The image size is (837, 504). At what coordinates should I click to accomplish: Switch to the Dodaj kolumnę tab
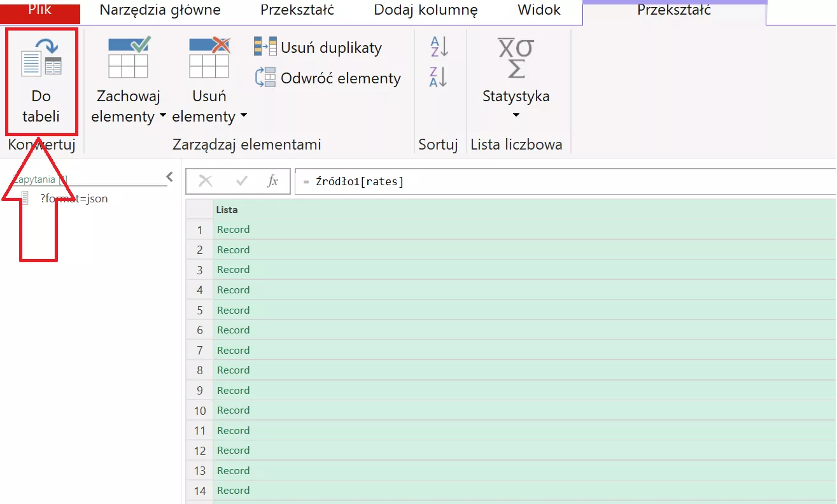(x=425, y=11)
